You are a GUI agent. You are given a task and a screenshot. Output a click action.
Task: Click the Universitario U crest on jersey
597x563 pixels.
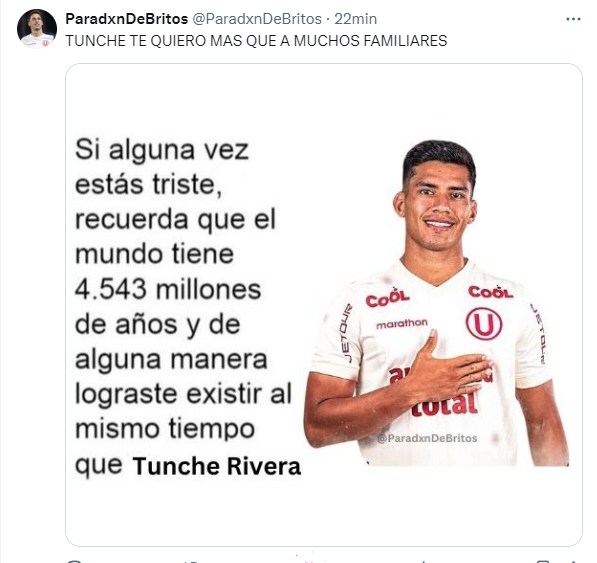[484, 324]
